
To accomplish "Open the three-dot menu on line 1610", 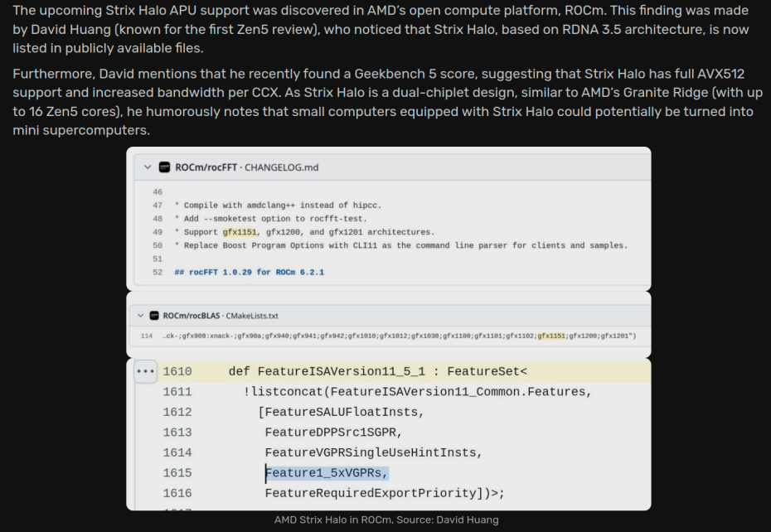I will 146,371.
